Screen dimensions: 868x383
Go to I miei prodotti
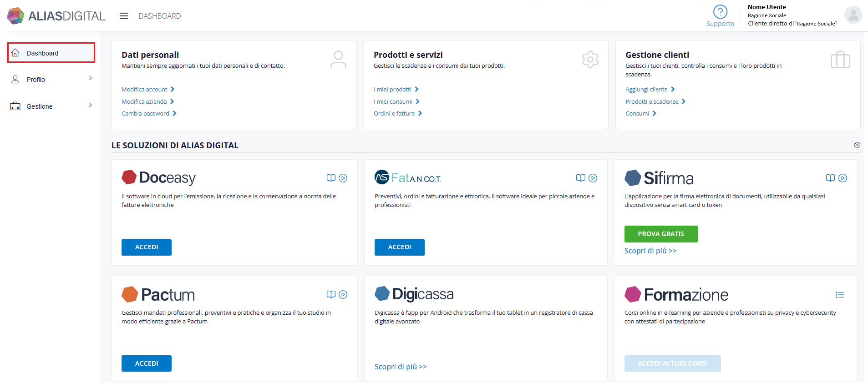coord(396,89)
